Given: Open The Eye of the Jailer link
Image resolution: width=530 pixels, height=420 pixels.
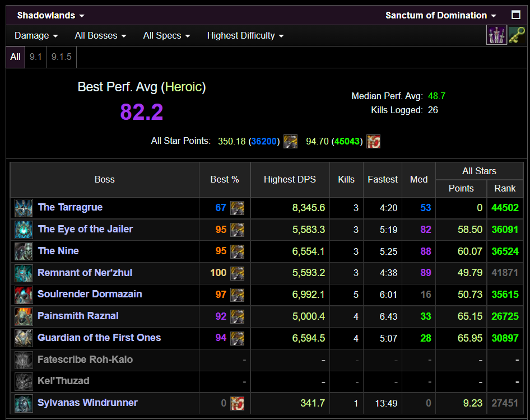Looking at the screenshot, I should 86,229.
